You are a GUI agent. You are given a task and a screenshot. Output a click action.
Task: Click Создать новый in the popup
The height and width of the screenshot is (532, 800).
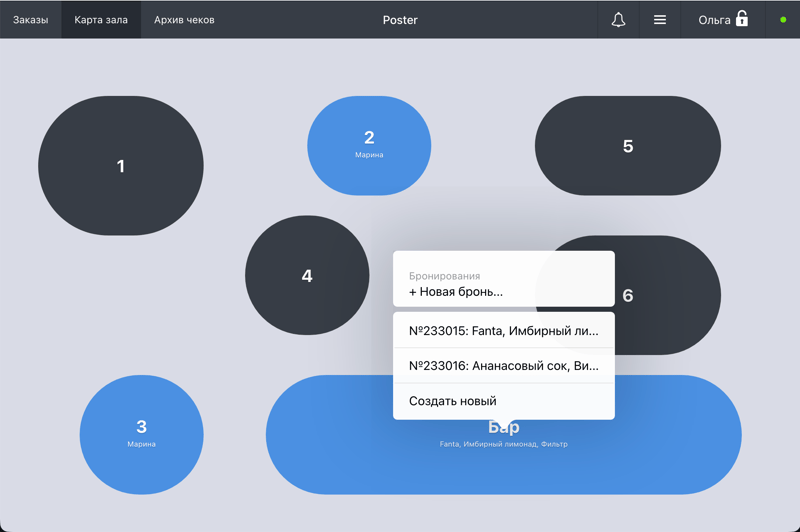(504, 401)
